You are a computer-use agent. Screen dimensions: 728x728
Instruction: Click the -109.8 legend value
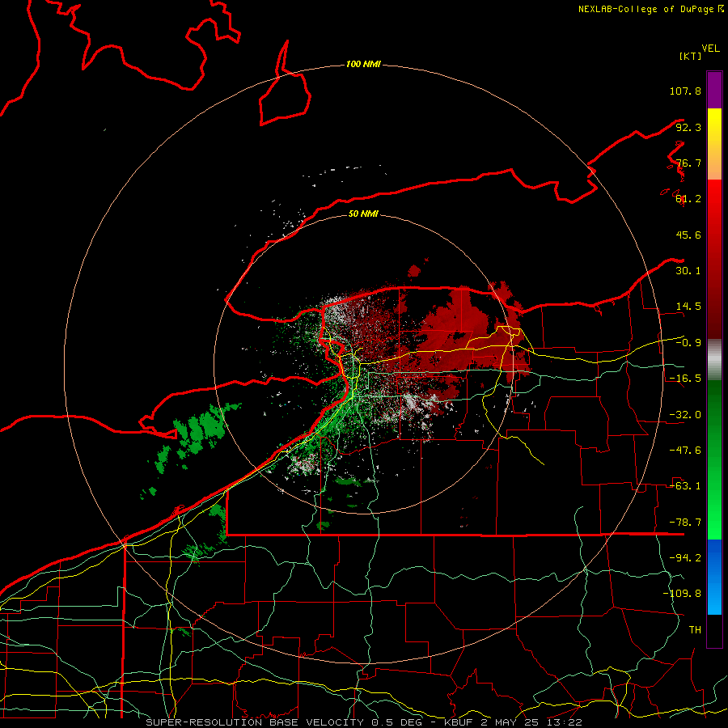point(682,594)
